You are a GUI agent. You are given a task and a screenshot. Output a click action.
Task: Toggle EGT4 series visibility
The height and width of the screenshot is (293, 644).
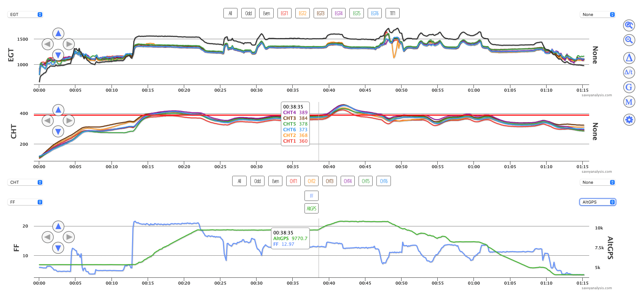pos(339,13)
